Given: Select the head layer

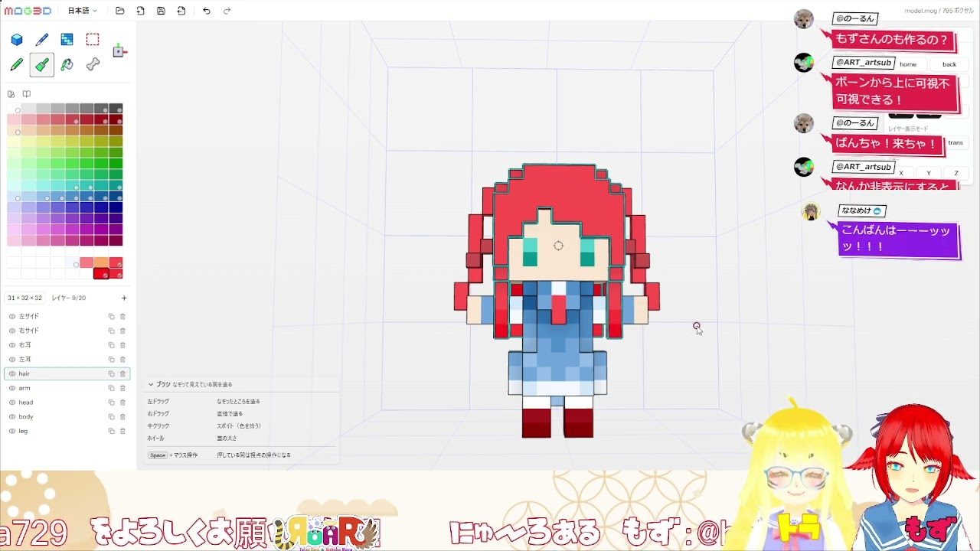Looking at the screenshot, I should coord(67,403).
